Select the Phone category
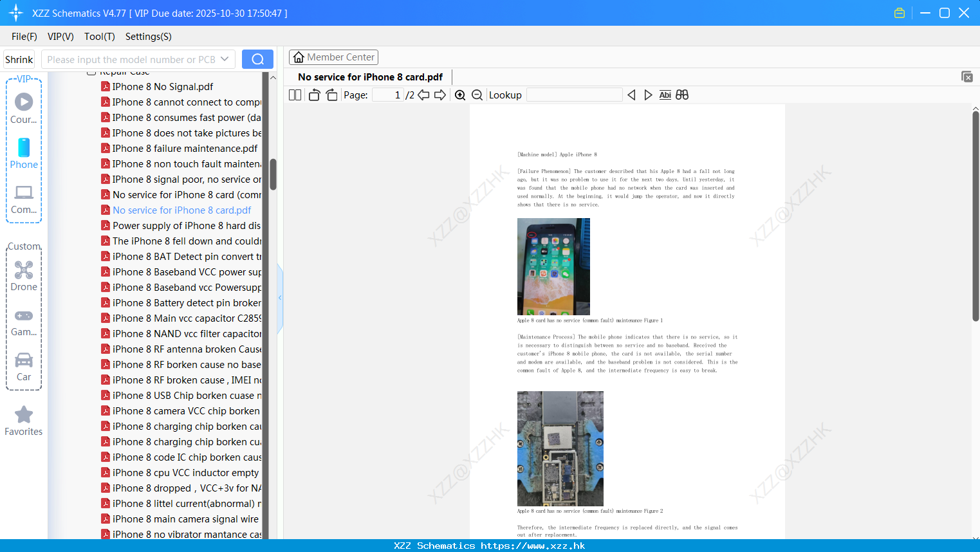Image resolution: width=980 pixels, height=552 pixels. 24,153
